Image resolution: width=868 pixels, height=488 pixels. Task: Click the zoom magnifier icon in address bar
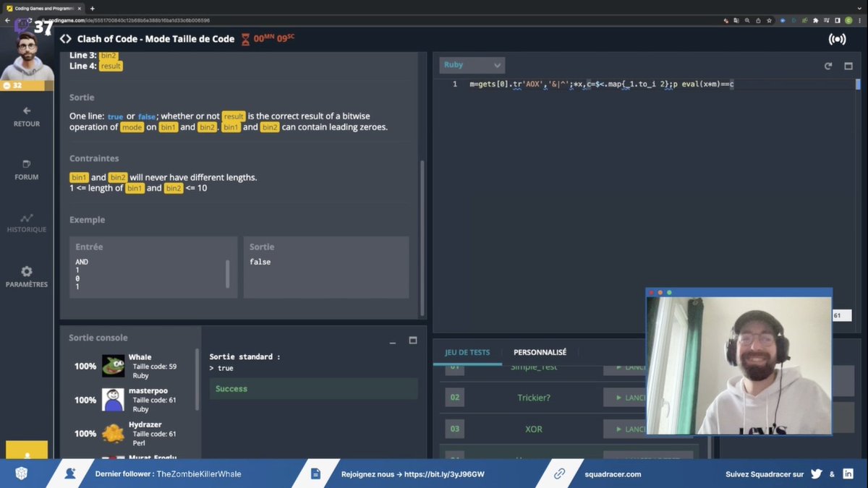point(747,21)
